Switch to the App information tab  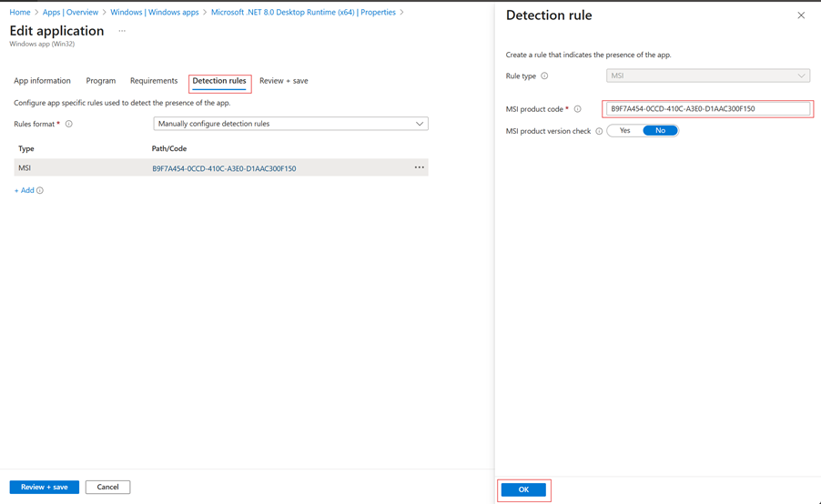(x=42, y=81)
